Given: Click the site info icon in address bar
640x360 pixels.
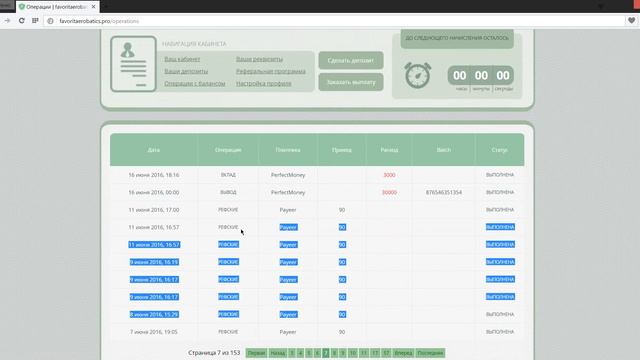Looking at the screenshot, I should point(50,21).
